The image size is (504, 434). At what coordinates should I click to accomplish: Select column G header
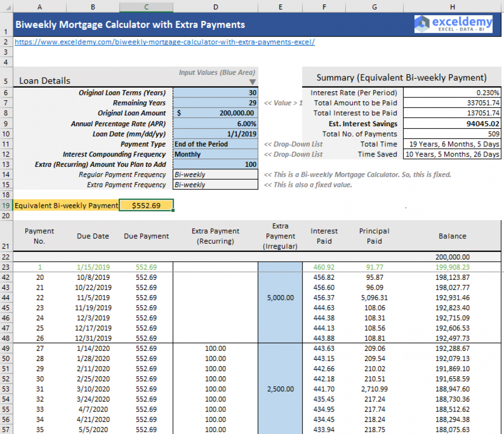pyautogui.click(x=374, y=7)
